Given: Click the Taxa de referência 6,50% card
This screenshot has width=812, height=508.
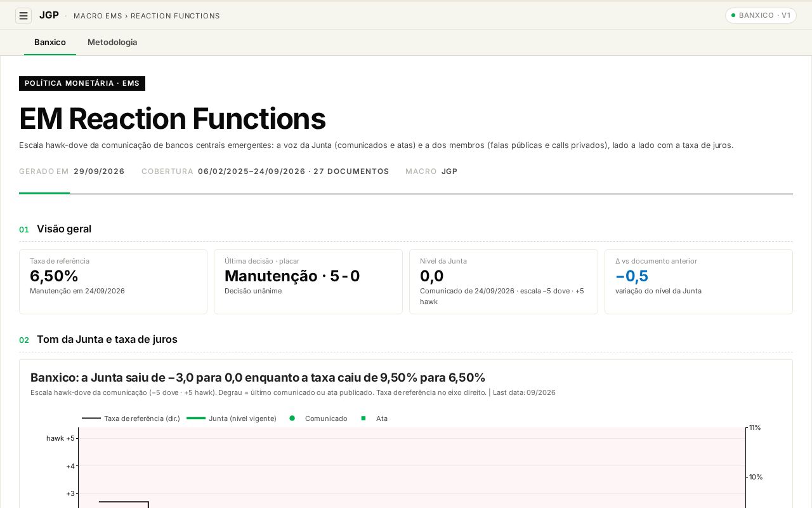Looking at the screenshot, I should click(113, 281).
